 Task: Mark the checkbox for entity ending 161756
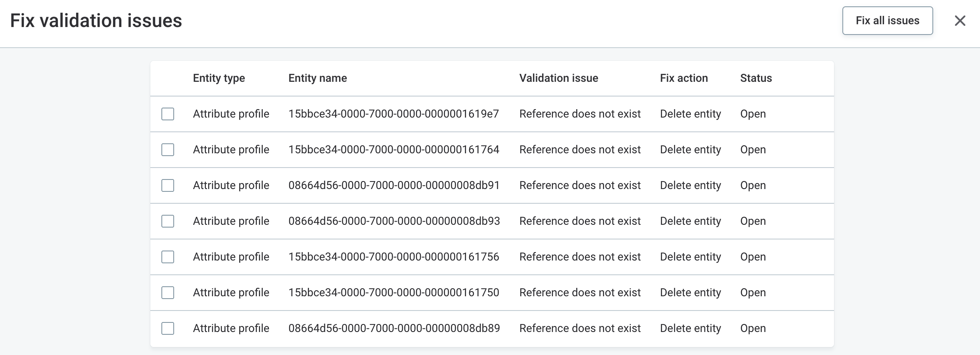168,257
